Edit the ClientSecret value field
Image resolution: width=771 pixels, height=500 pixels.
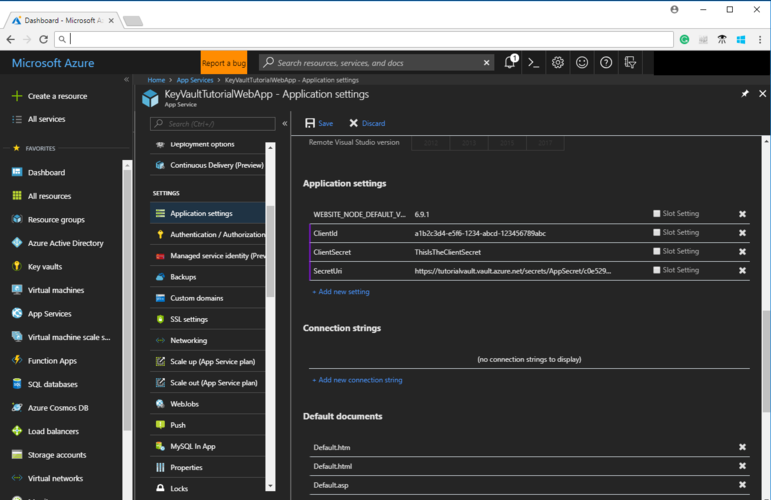pos(529,252)
